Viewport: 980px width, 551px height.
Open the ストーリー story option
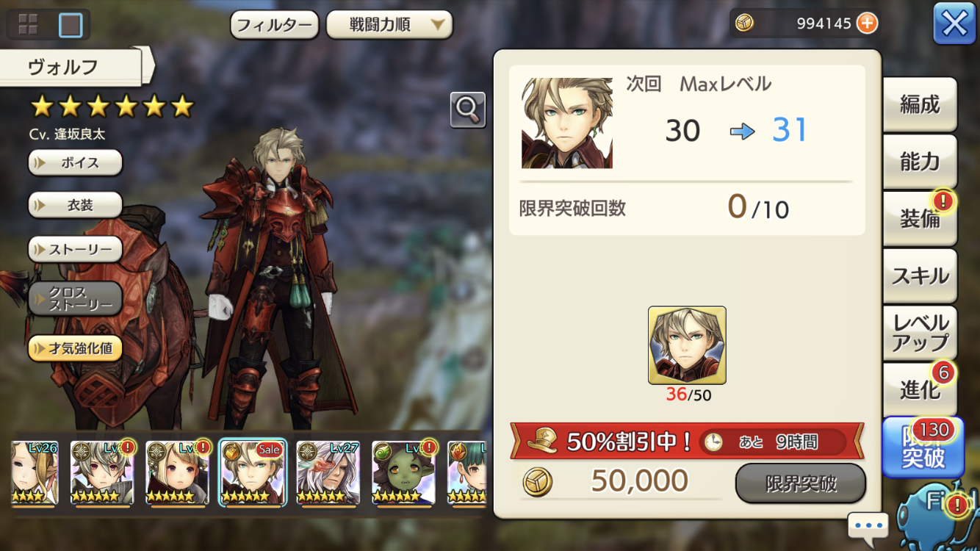coord(75,249)
